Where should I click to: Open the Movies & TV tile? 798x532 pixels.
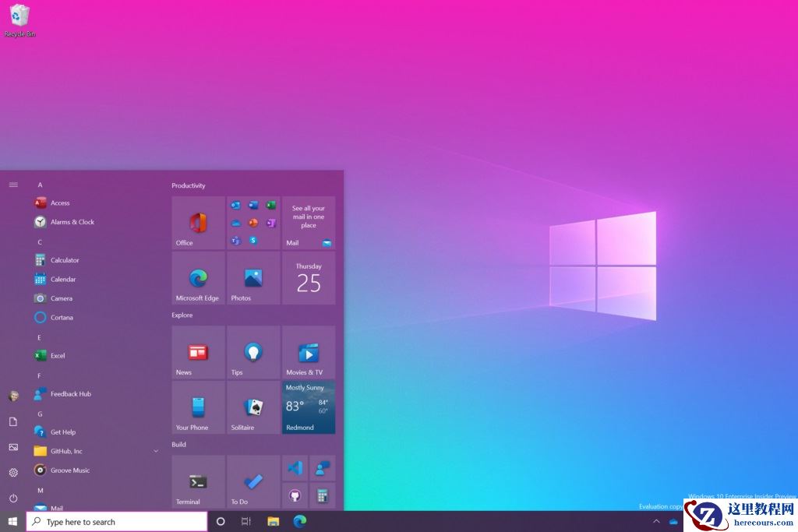coord(308,352)
